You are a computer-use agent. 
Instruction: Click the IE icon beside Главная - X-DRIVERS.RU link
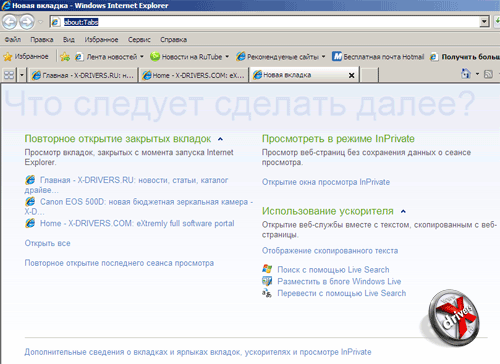point(30,180)
